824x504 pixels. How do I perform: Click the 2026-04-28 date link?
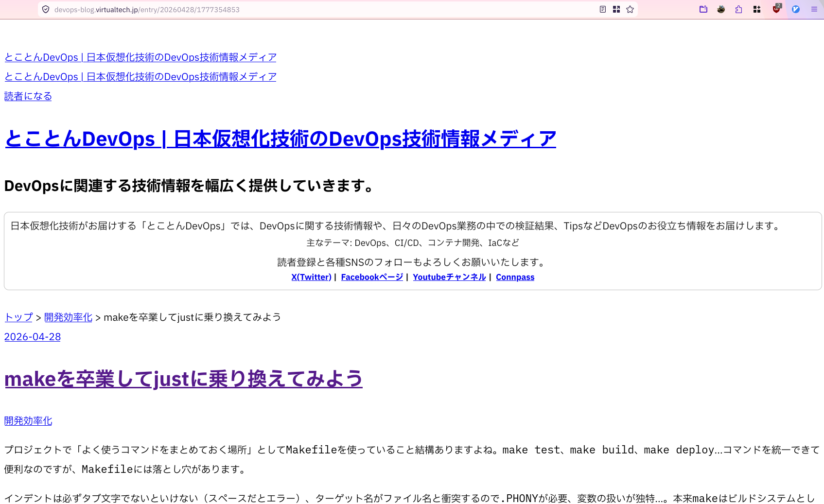(x=33, y=337)
